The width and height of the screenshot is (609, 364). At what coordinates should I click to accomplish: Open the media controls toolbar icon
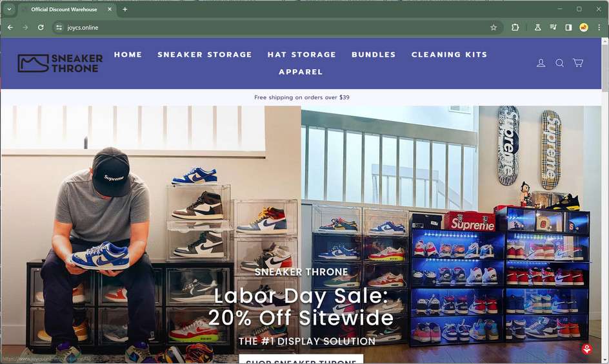coord(553,27)
